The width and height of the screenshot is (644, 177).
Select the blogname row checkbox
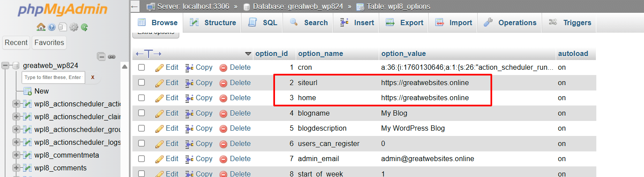click(141, 113)
